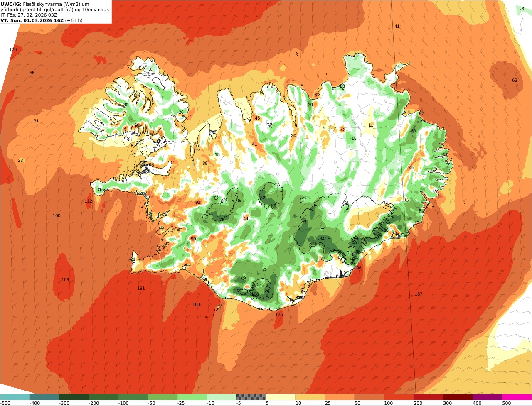Click the value 21 on the map
The width and height of the screenshot is (532, 406).
click(133, 259)
